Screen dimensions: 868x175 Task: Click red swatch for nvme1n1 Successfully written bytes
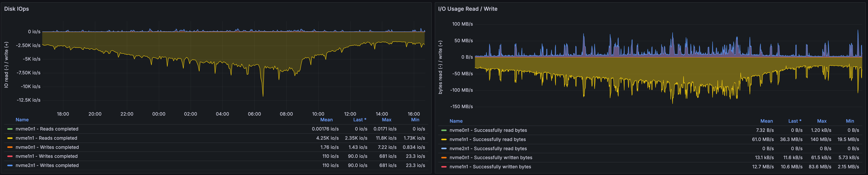pos(444,167)
